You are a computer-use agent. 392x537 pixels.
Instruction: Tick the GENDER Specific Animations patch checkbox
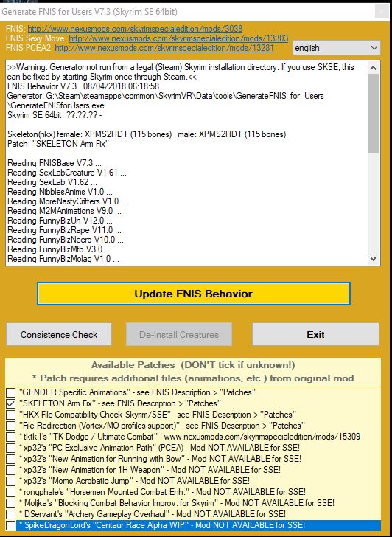coord(11,392)
